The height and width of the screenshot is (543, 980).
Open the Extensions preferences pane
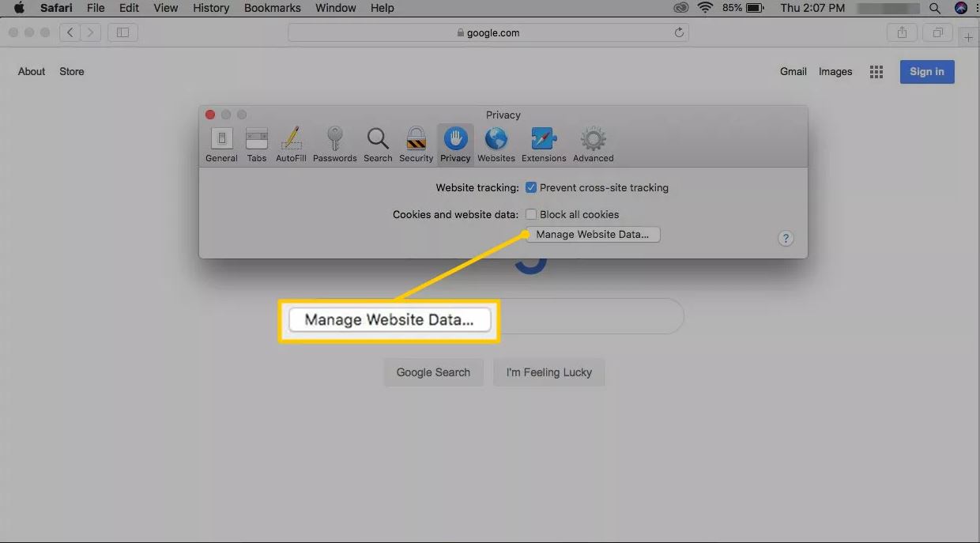click(544, 144)
